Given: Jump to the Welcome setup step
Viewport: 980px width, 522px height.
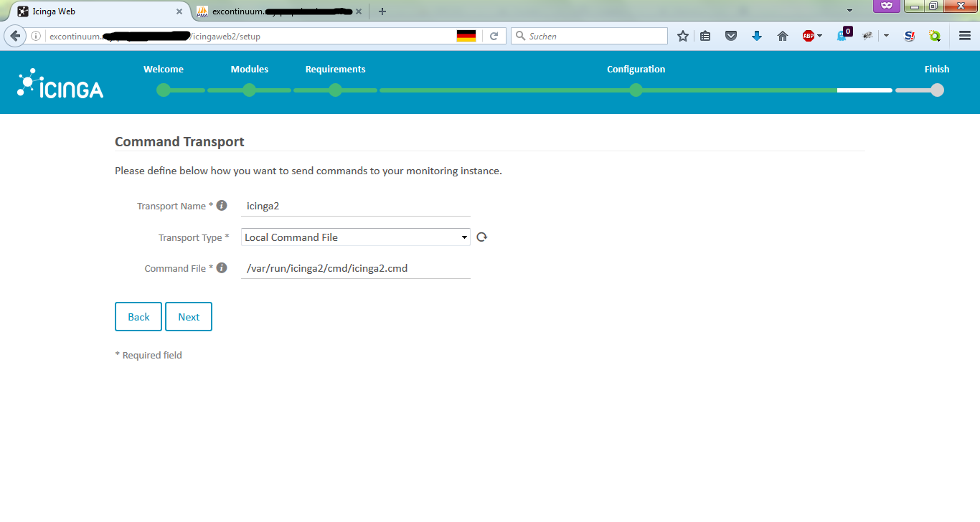Looking at the screenshot, I should pos(164,70).
